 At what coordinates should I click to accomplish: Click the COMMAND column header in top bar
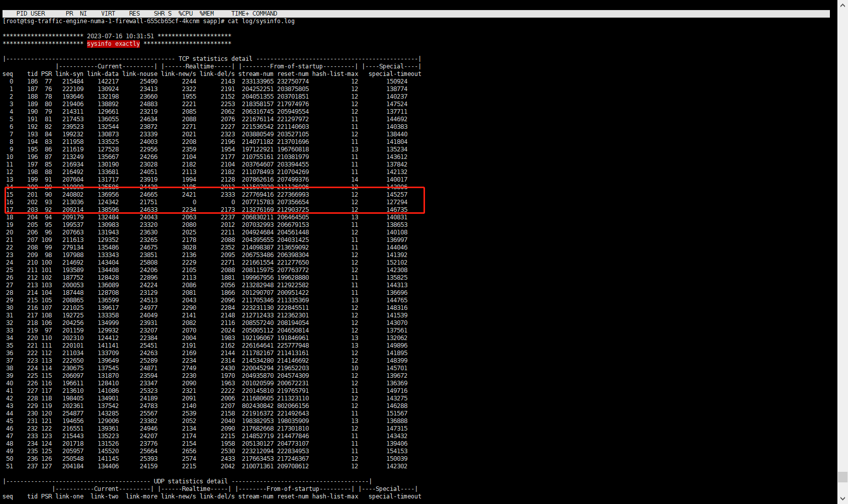tap(265, 14)
